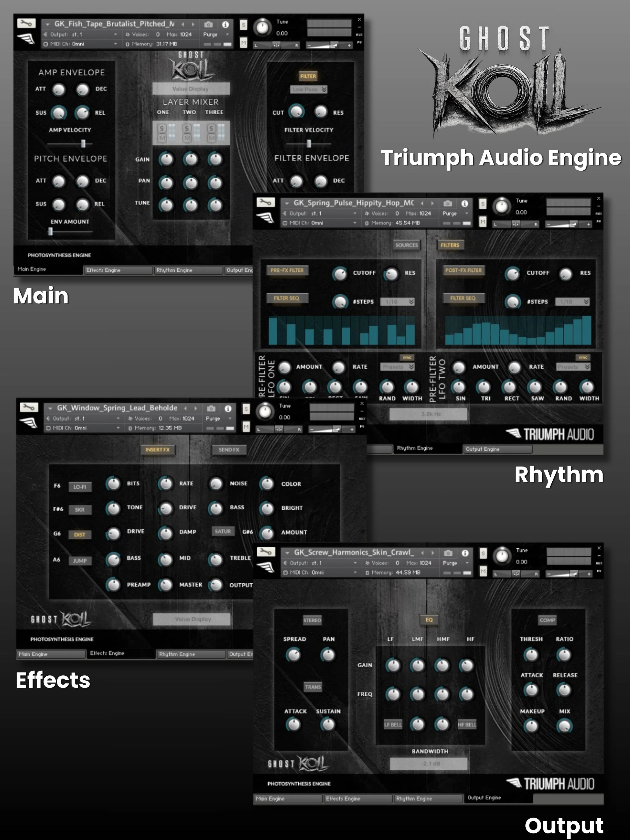630x840 pixels.
Task: Open LFO ONE Presets dropdown
Action: coord(397,367)
